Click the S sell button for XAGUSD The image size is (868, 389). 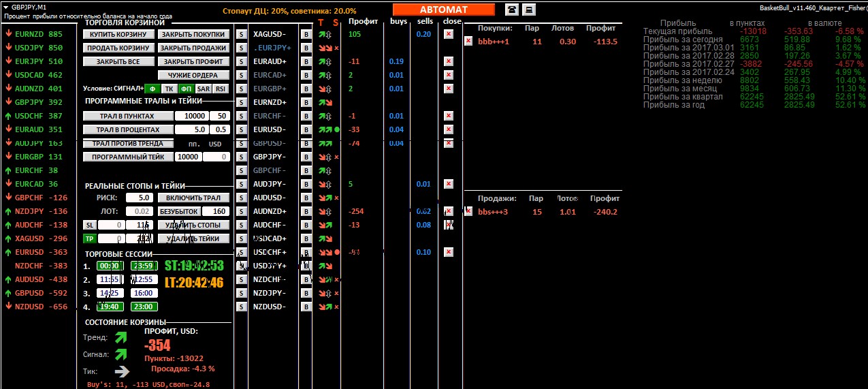[x=241, y=34]
